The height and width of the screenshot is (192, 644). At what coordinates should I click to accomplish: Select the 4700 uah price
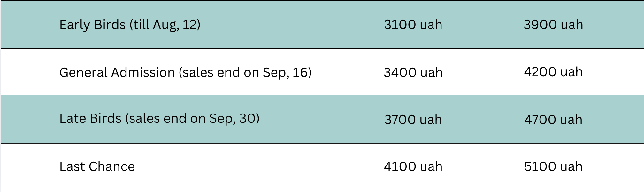[x=553, y=120]
